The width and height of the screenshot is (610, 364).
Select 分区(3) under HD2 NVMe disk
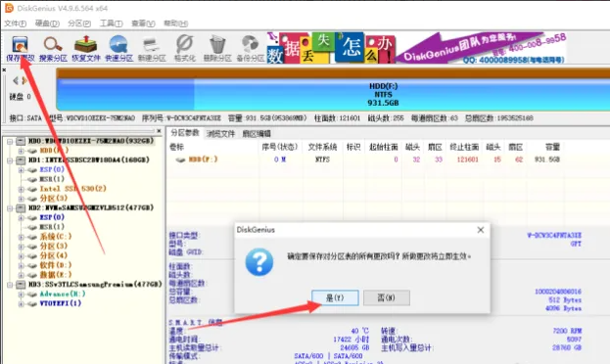(x=53, y=247)
